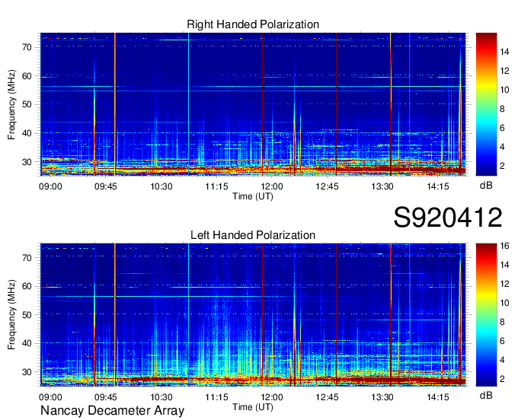Click the 70 MHz tick on upper plot
The image size is (518, 420).
click(27, 47)
